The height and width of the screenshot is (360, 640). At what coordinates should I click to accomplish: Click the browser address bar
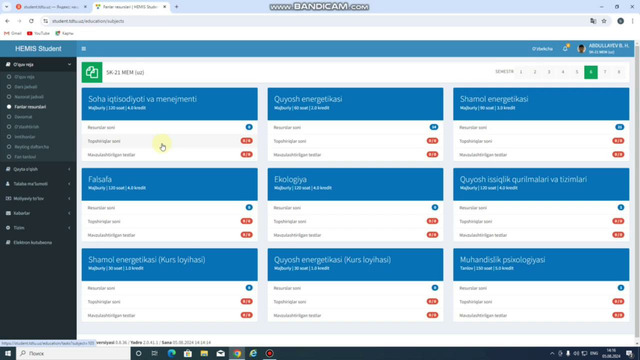click(x=314, y=21)
